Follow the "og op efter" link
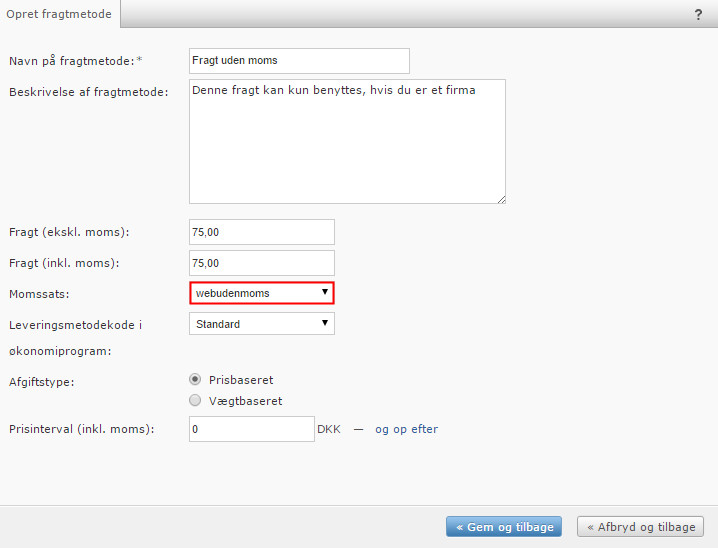The width and height of the screenshot is (718, 548). click(x=406, y=429)
